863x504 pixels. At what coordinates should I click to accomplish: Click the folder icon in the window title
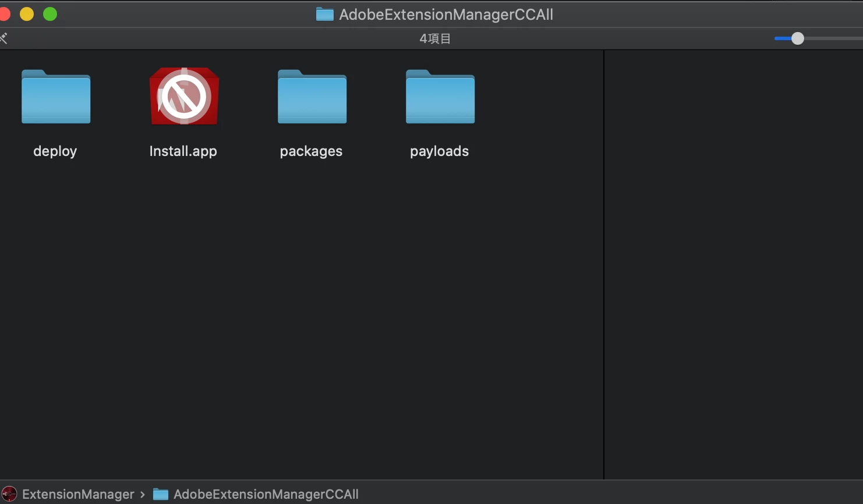[325, 14]
